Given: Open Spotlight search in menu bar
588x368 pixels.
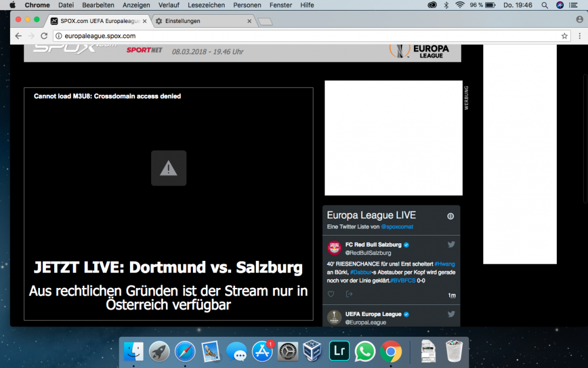Looking at the screenshot, I should click(544, 5).
